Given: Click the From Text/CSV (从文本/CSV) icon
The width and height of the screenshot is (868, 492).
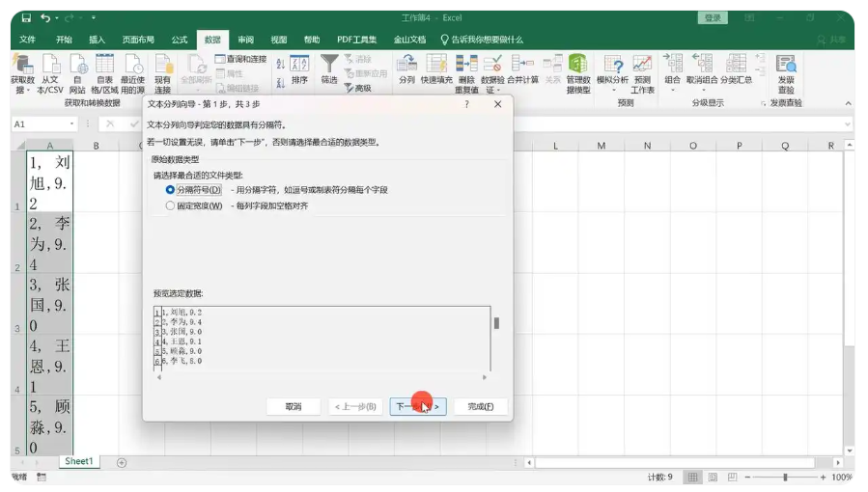Looking at the screenshot, I should pyautogui.click(x=49, y=68).
